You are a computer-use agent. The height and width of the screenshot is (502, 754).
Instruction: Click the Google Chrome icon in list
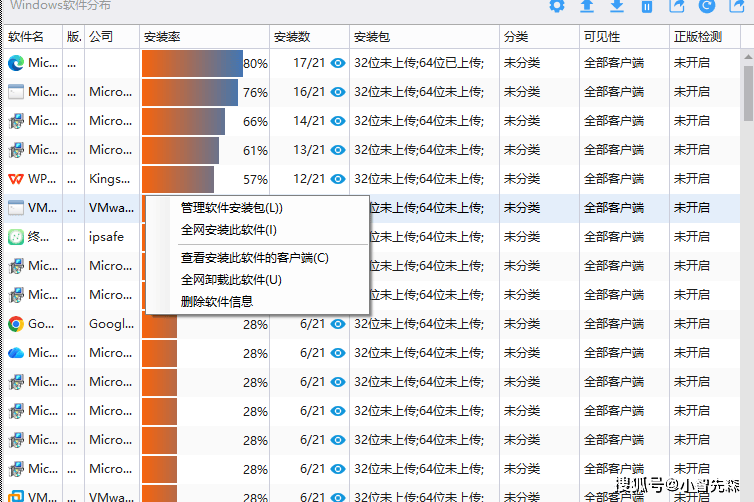click(x=16, y=324)
